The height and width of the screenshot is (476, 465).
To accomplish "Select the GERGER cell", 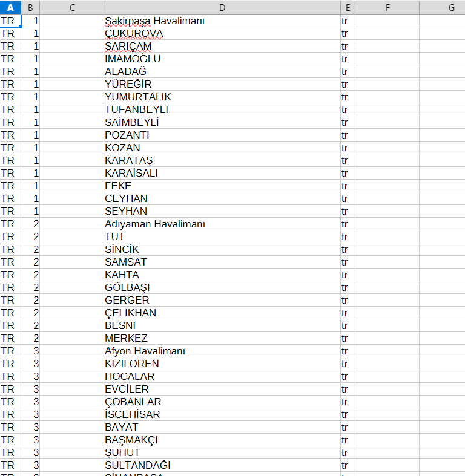I will pyautogui.click(x=222, y=300).
